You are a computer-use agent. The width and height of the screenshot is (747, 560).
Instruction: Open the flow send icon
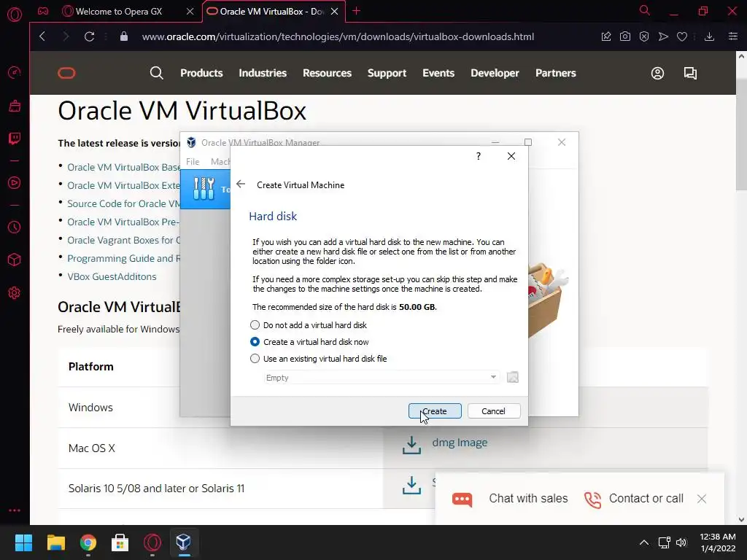coord(663,36)
